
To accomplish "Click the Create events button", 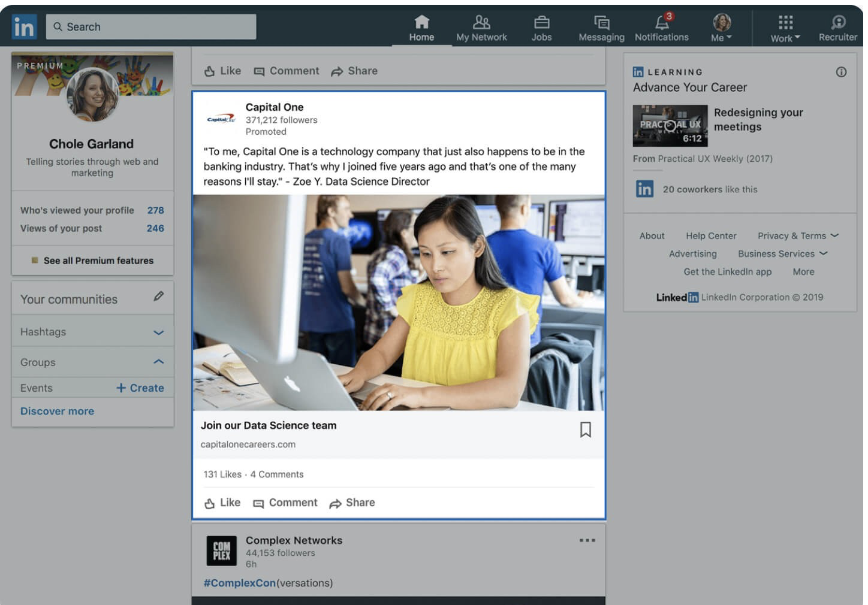I will 140,388.
